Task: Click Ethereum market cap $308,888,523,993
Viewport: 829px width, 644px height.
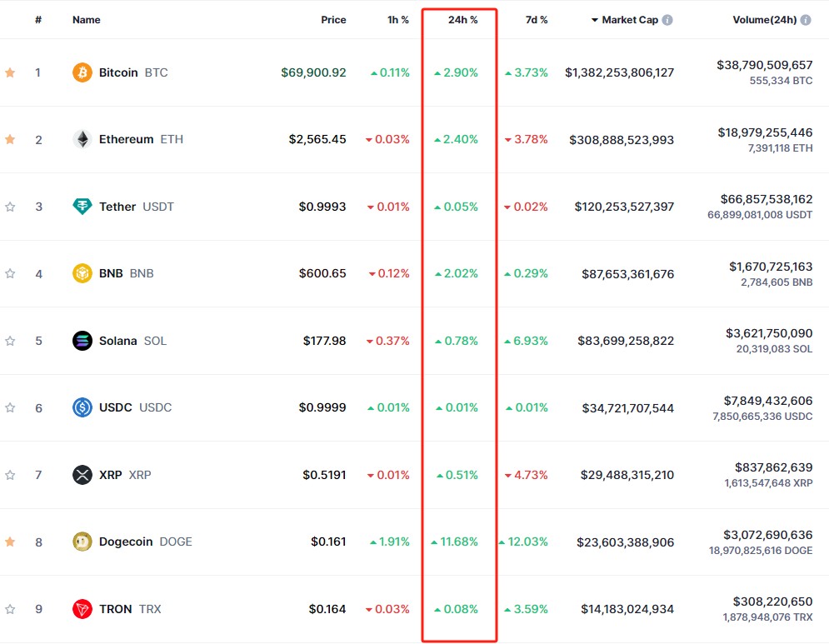Action: pos(622,140)
